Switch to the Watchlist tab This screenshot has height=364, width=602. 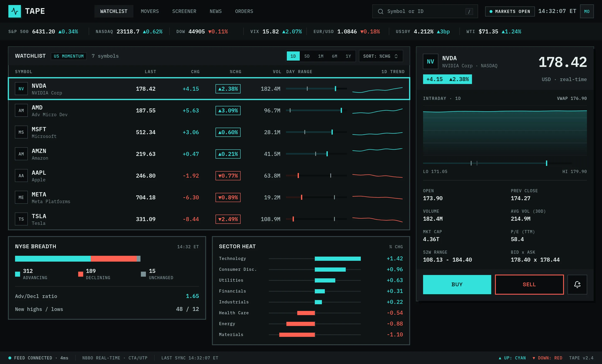[114, 11]
